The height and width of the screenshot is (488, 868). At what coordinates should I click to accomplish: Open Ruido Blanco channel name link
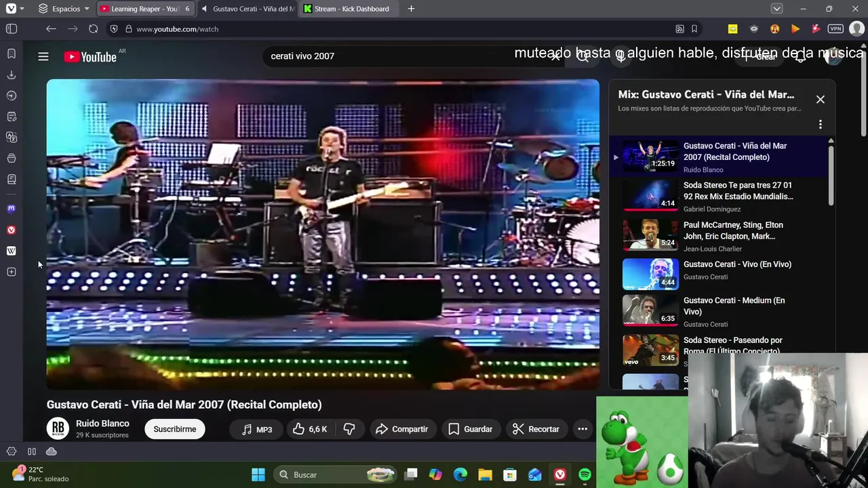point(102,424)
